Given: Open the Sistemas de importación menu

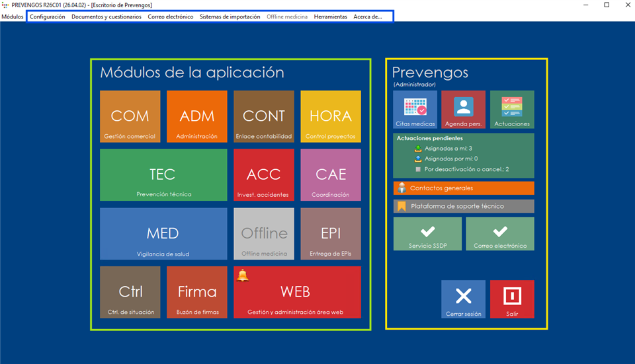Looking at the screenshot, I should 230,17.
